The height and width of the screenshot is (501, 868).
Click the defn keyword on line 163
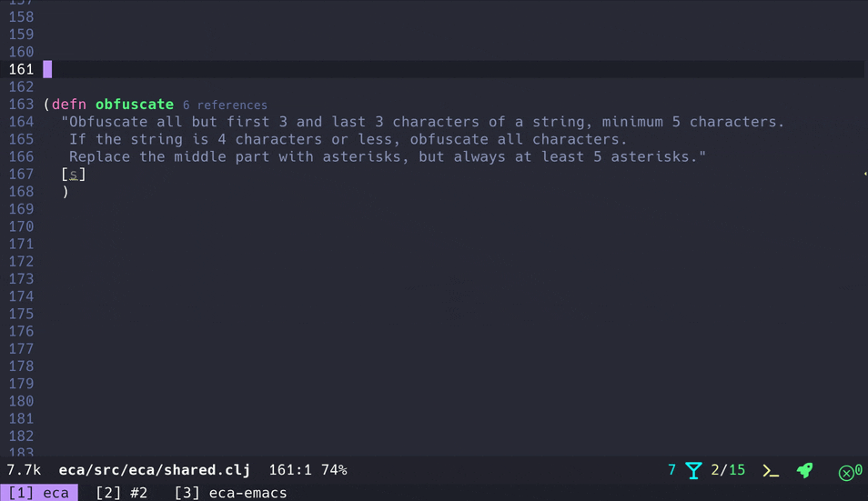[x=69, y=105]
